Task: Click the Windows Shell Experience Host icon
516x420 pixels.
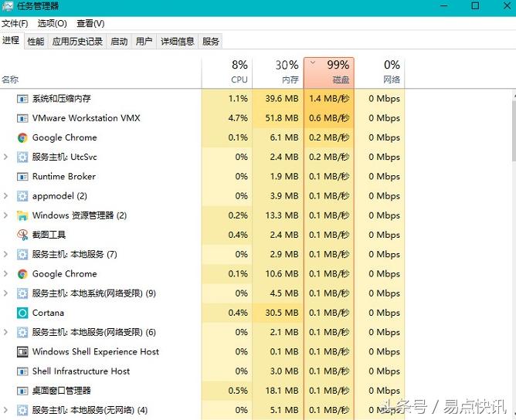Action: 22,352
